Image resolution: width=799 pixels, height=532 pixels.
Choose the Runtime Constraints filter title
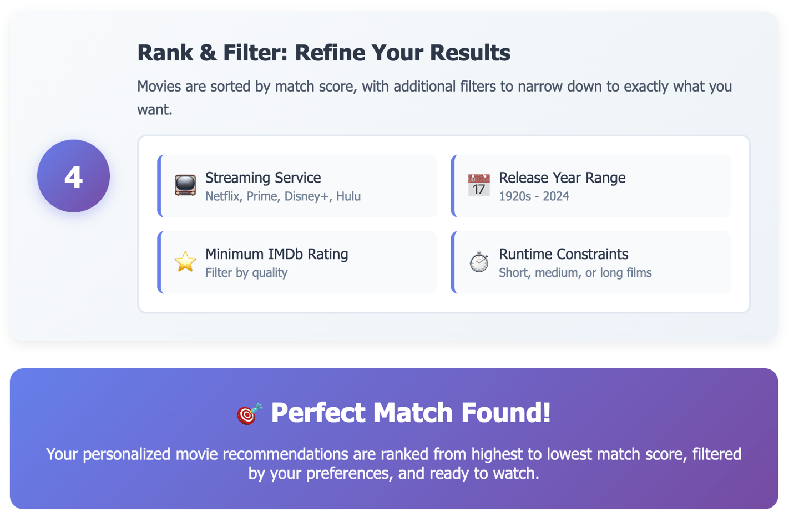pos(563,254)
